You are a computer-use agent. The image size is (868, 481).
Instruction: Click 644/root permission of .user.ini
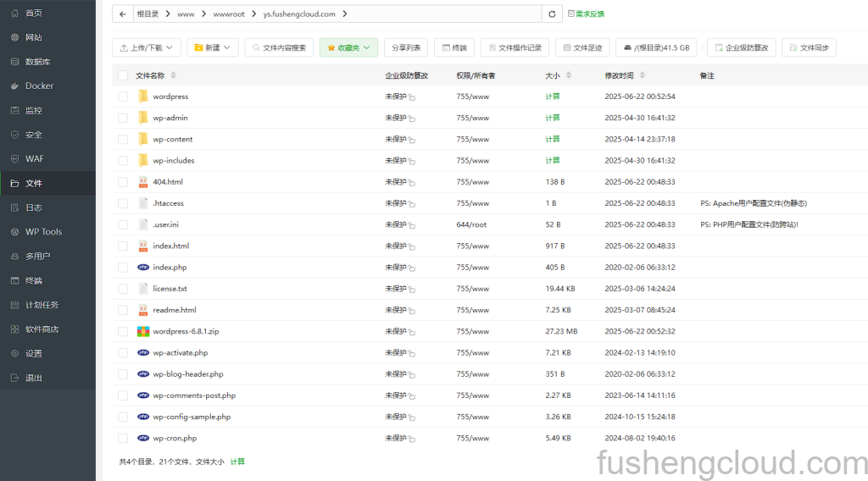coord(471,224)
